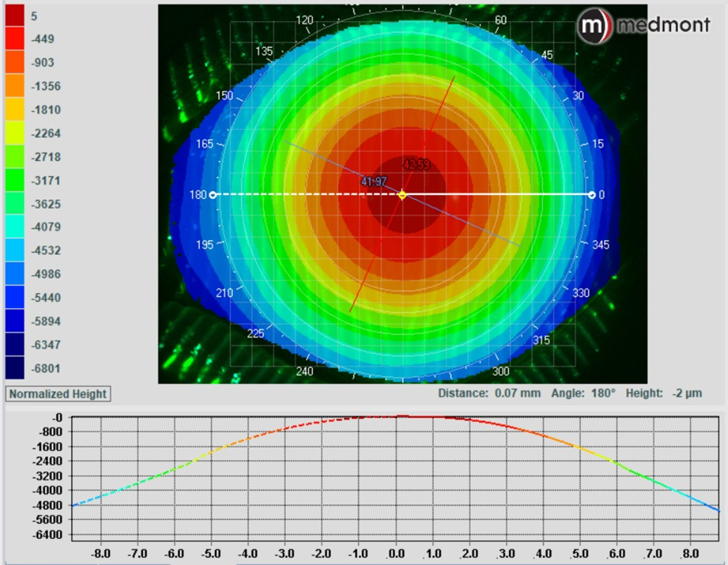
Task: Click the Distance 0.07 mm readout
Action: coord(489,393)
